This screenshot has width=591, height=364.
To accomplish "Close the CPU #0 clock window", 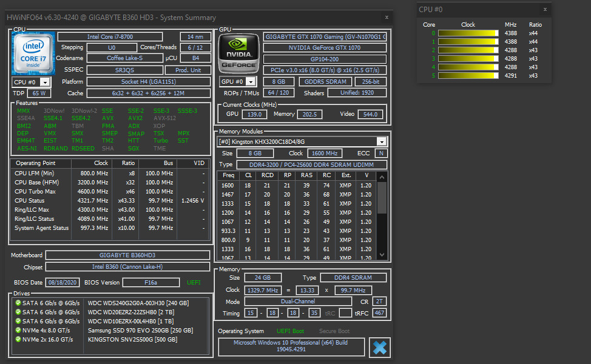I will coord(545,9).
